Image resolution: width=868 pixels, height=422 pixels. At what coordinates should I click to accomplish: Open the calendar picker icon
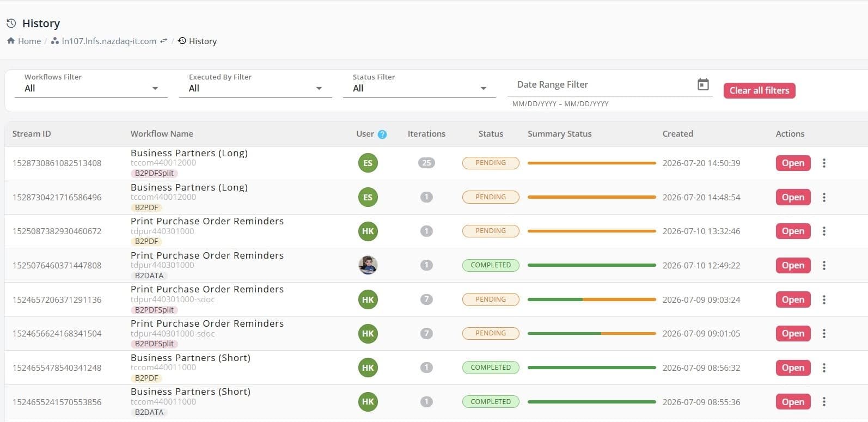pos(703,84)
